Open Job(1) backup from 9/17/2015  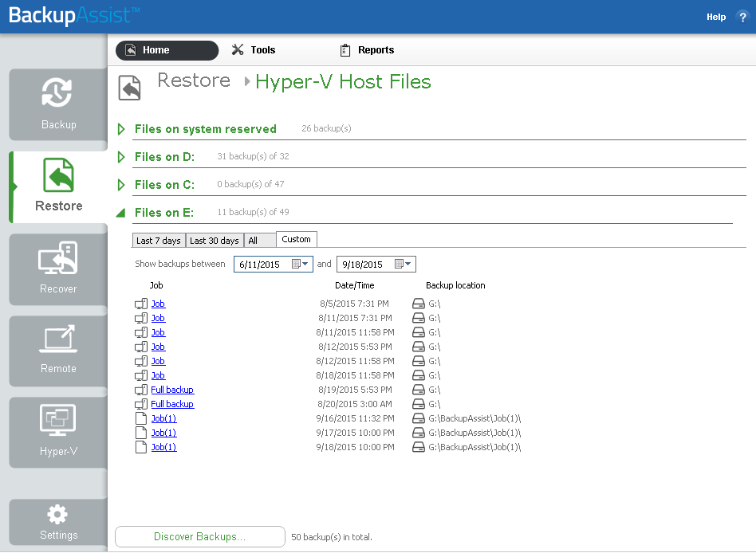tap(164, 433)
